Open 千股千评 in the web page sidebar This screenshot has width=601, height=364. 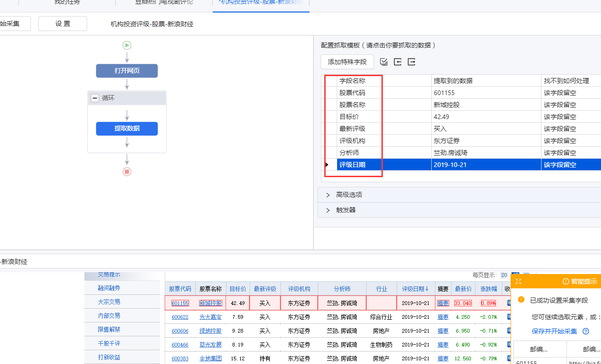tap(109, 343)
